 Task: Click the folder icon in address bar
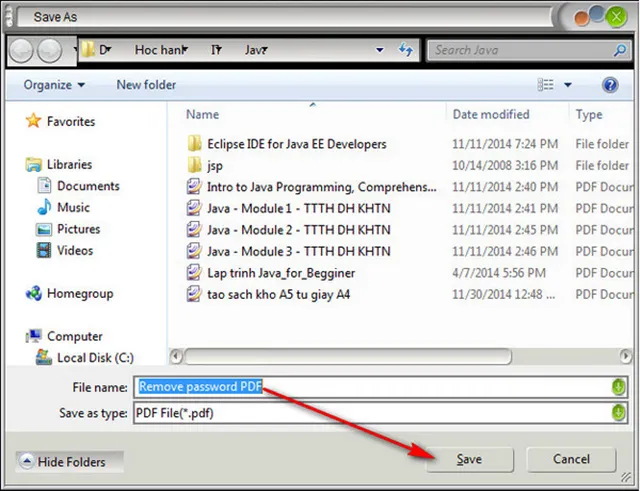click(87, 50)
